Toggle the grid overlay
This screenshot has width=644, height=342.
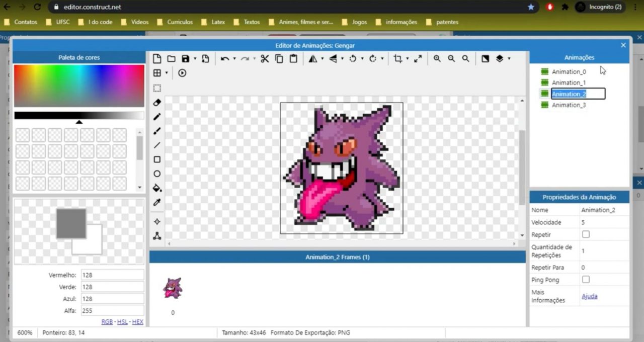(x=156, y=73)
